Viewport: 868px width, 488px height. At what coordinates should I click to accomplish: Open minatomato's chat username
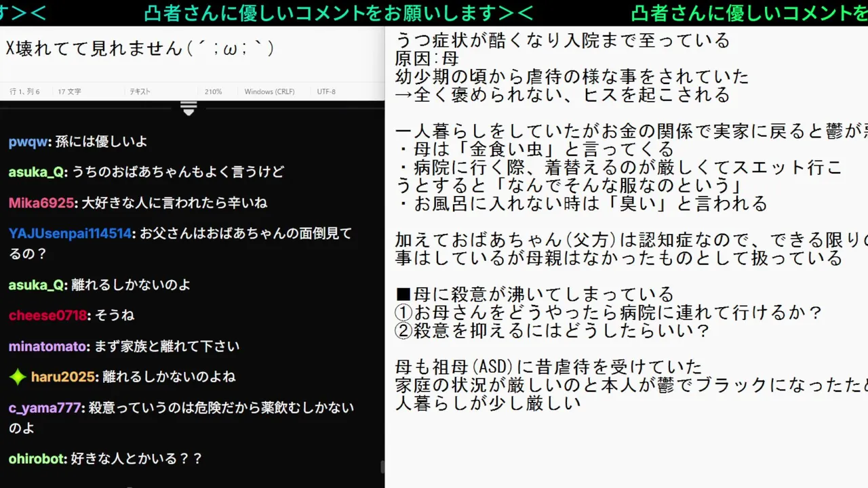(x=49, y=346)
